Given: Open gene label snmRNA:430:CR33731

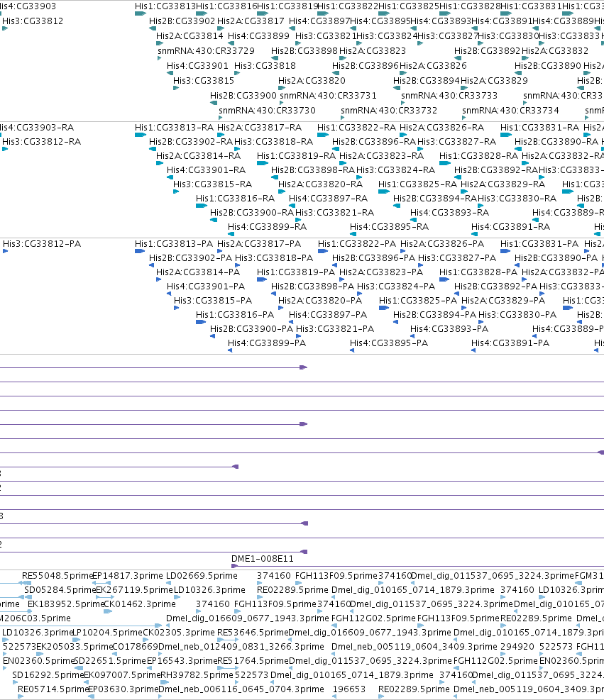Looking at the screenshot, I should coord(328,96).
